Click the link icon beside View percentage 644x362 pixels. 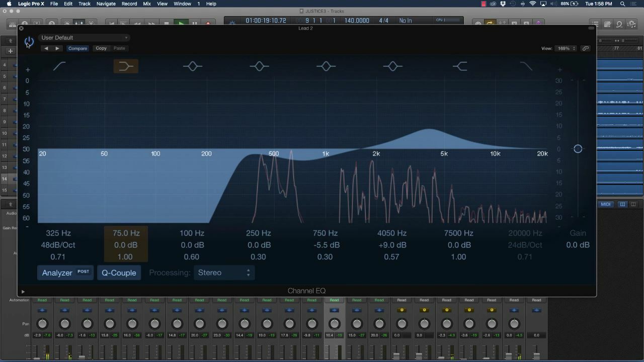586,48
